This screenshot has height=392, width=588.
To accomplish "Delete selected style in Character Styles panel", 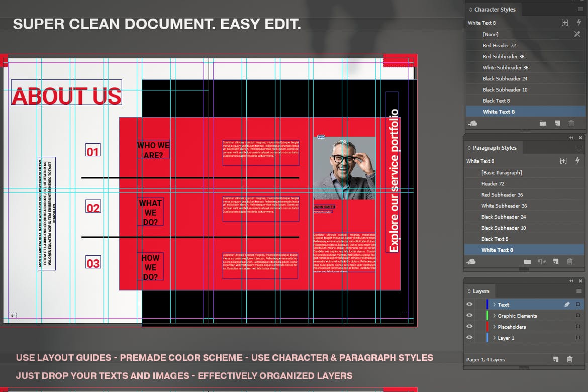I will [571, 123].
